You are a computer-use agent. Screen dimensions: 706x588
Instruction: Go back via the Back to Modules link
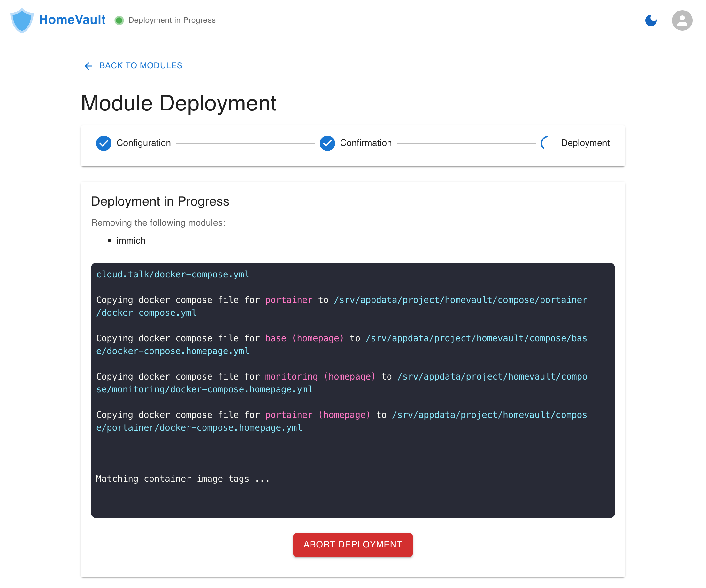click(133, 65)
